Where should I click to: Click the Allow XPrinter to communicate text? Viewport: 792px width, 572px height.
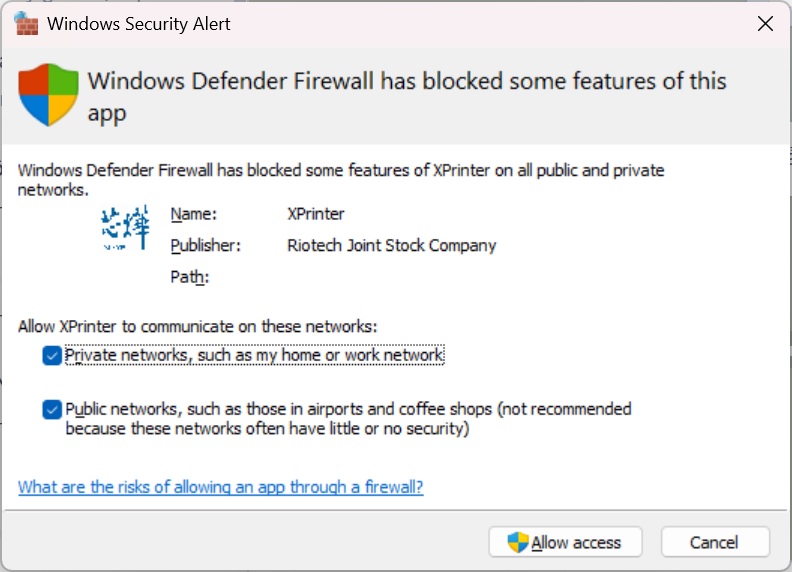point(198,326)
